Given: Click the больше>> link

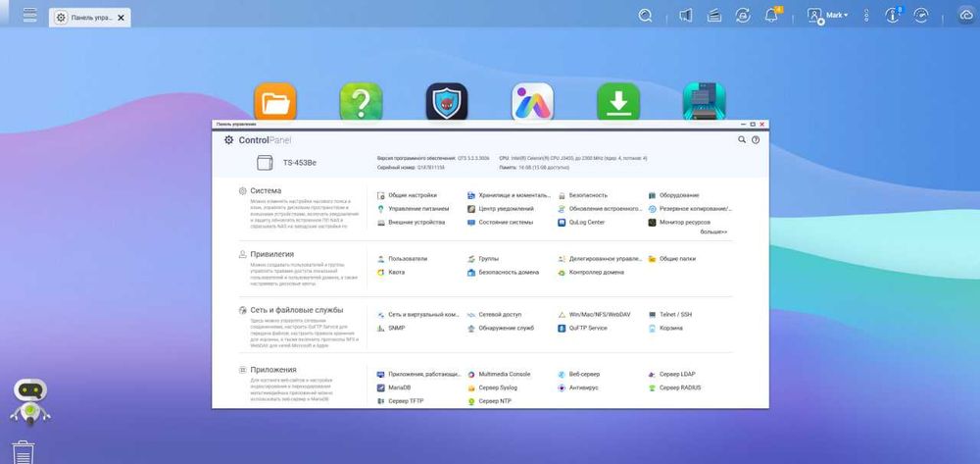Looking at the screenshot, I should point(713,232).
